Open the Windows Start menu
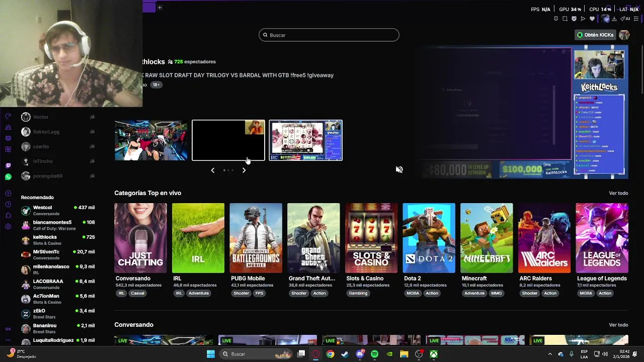644x362 pixels. tap(211, 354)
